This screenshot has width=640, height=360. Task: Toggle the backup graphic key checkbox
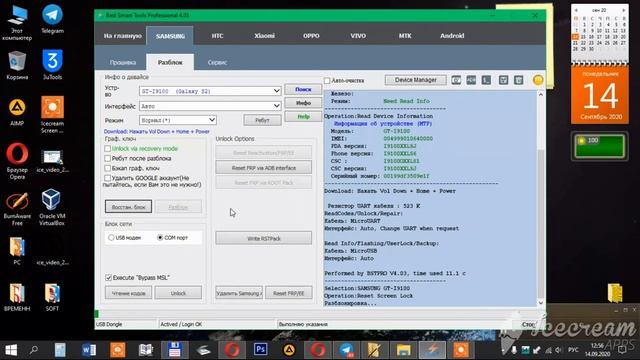108,168
